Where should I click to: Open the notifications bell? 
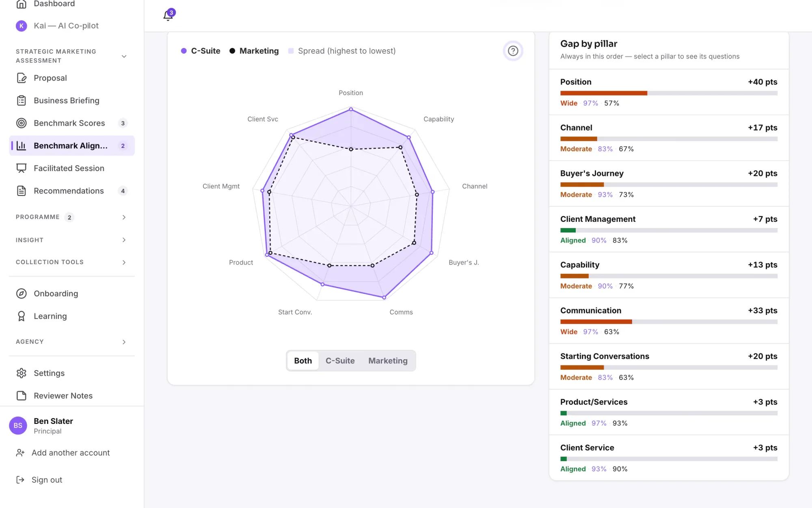(168, 15)
